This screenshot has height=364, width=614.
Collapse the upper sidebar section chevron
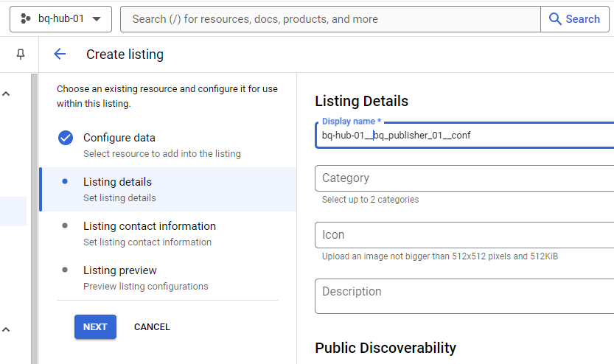click(x=7, y=94)
